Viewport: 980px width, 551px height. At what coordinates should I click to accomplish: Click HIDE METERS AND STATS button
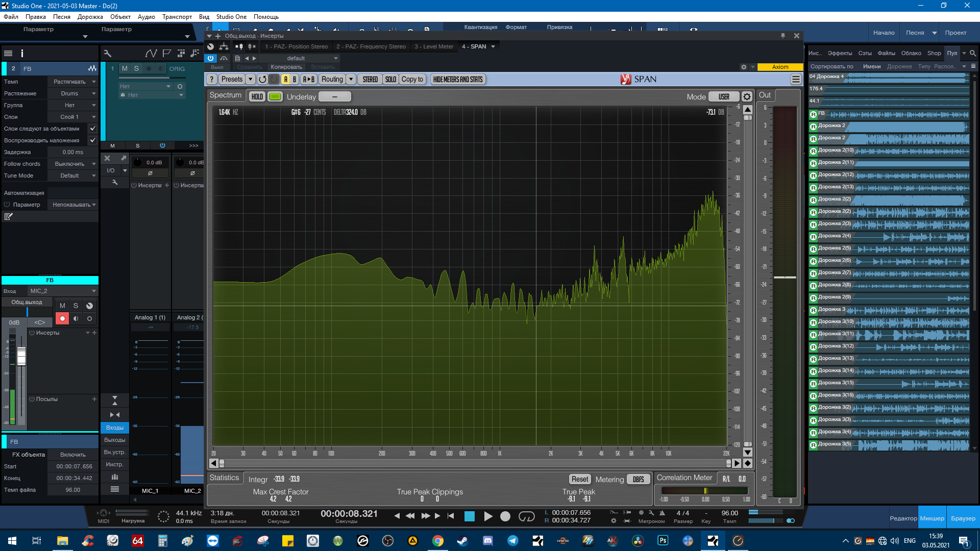click(x=457, y=80)
